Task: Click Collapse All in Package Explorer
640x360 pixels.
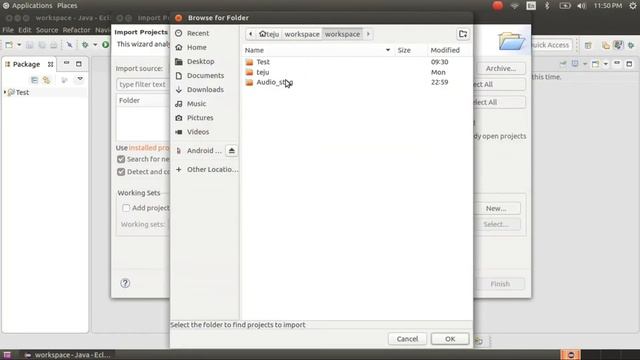Action: point(35,80)
